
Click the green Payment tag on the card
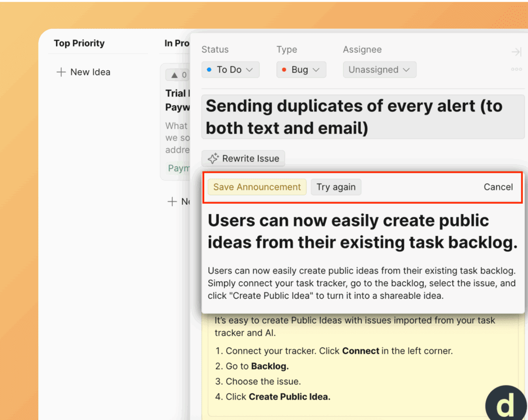click(x=178, y=168)
